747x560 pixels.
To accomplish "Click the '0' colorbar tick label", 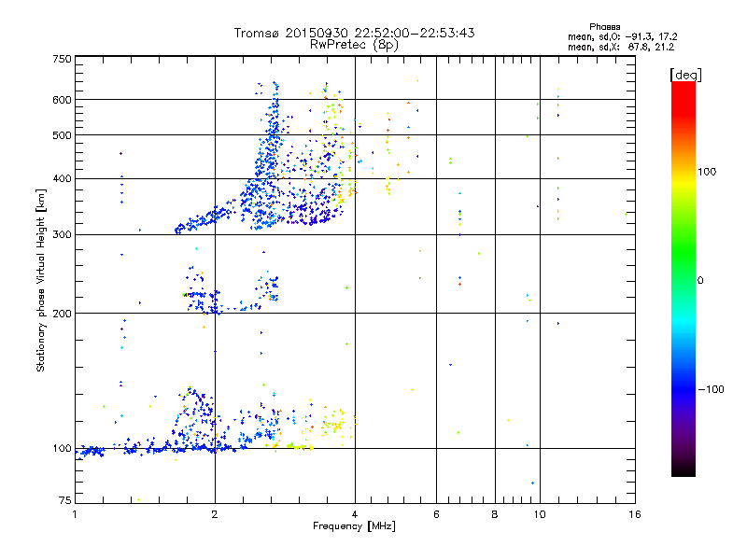I will coord(700,281).
